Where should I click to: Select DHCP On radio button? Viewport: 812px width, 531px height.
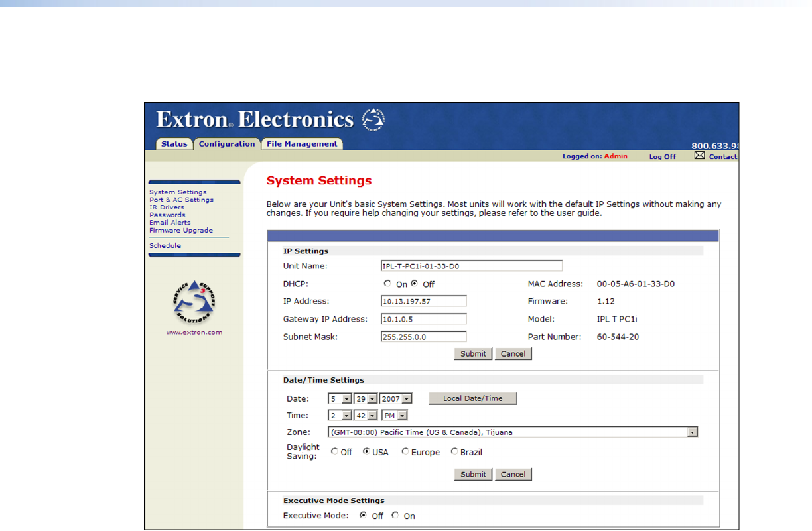(387, 284)
